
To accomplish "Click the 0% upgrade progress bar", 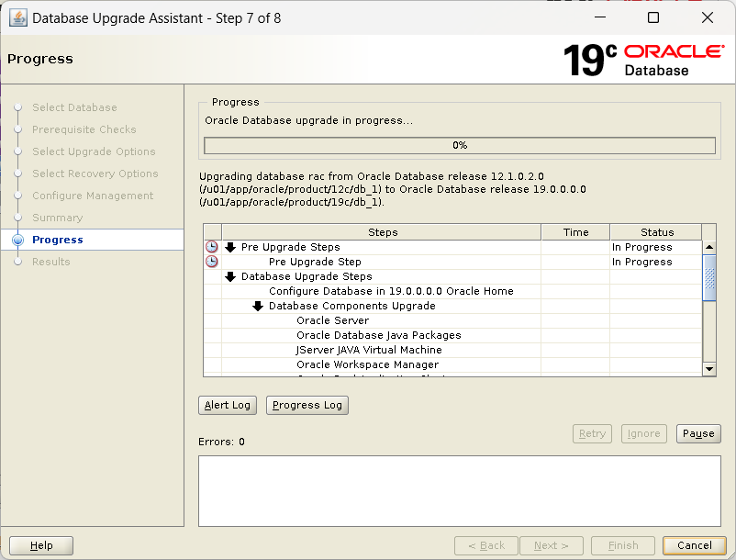I will click(460, 146).
